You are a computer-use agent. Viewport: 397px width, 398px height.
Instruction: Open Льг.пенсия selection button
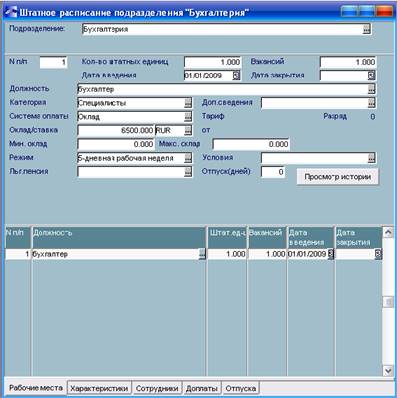tap(188, 172)
